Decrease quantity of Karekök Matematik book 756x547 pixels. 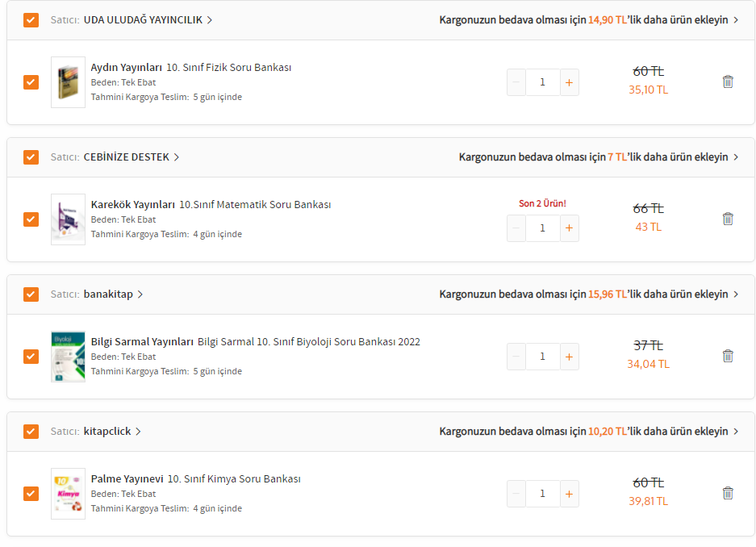[x=516, y=228]
